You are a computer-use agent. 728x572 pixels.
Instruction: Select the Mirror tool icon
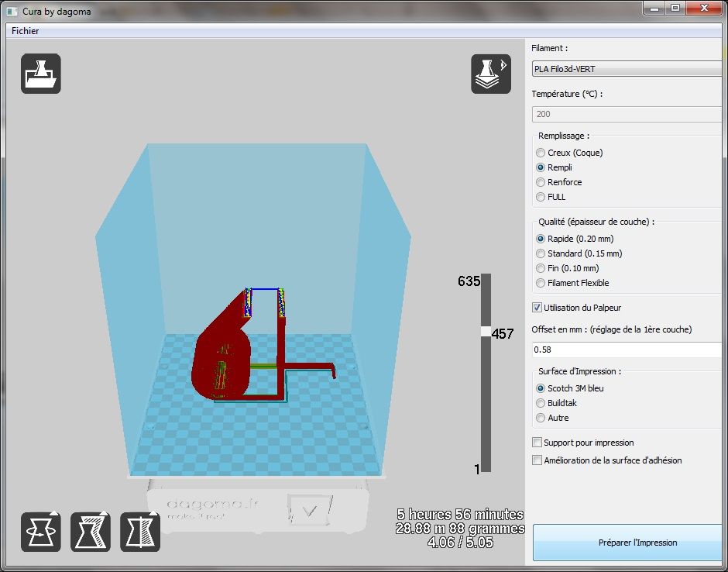pyautogui.click(x=140, y=532)
